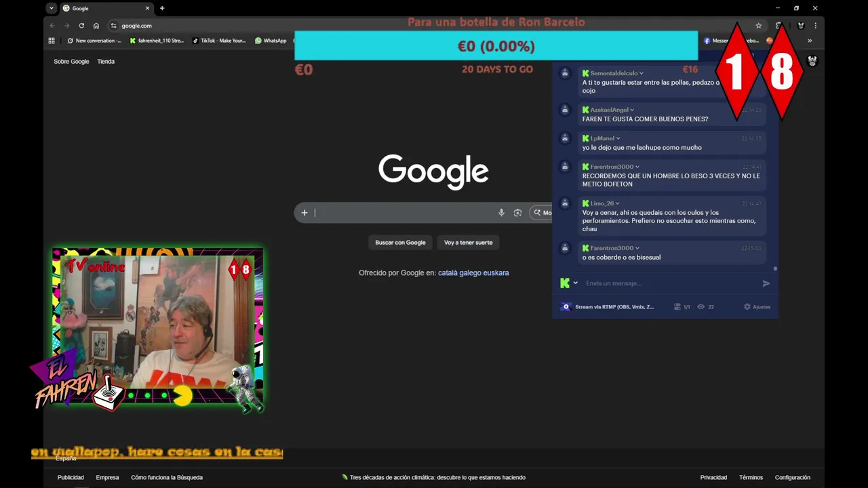The width and height of the screenshot is (868, 488).
Task: Open the Tienda link
Action: (x=106, y=62)
